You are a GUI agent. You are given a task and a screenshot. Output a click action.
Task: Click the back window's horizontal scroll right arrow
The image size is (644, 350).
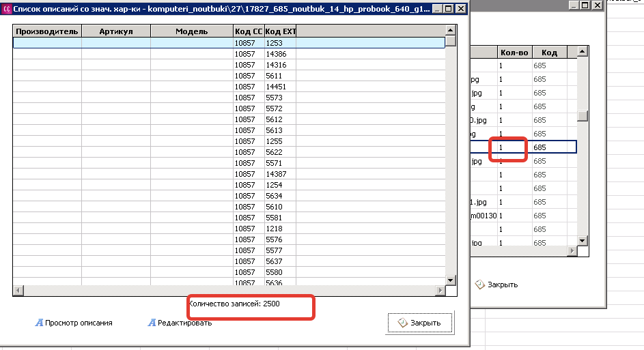coord(572,250)
